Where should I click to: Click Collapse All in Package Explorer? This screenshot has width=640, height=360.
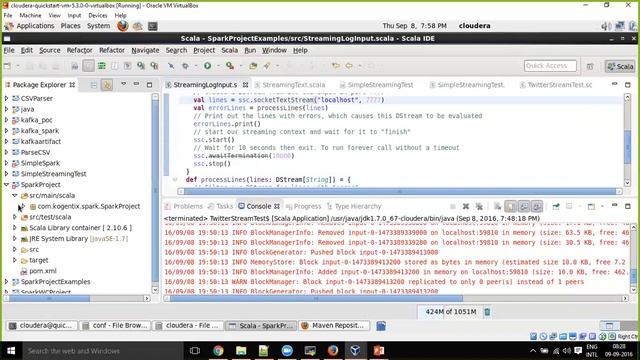coord(94,85)
